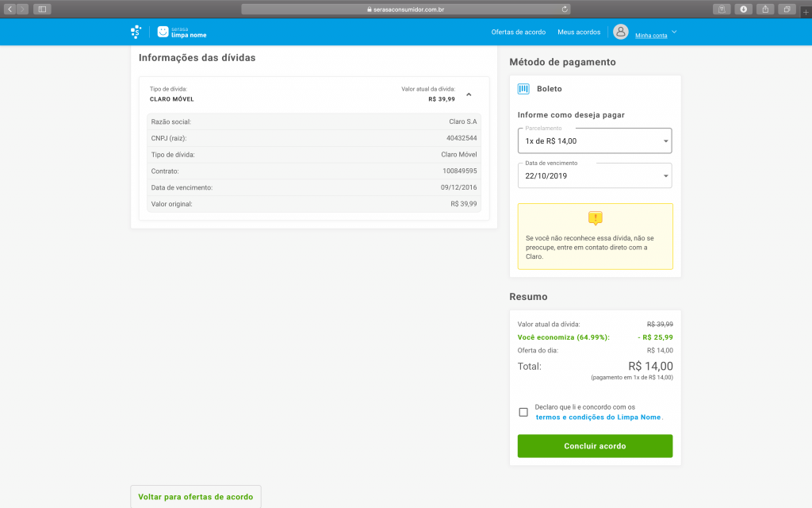Click the Informações das dívidas heading
The width and height of the screenshot is (812, 508).
click(x=197, y=57)
